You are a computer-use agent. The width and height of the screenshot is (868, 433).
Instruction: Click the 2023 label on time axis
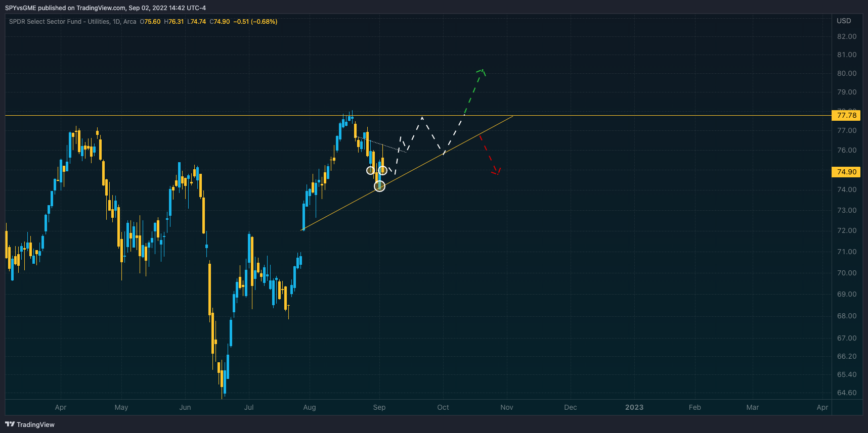[x=634, y=407]
